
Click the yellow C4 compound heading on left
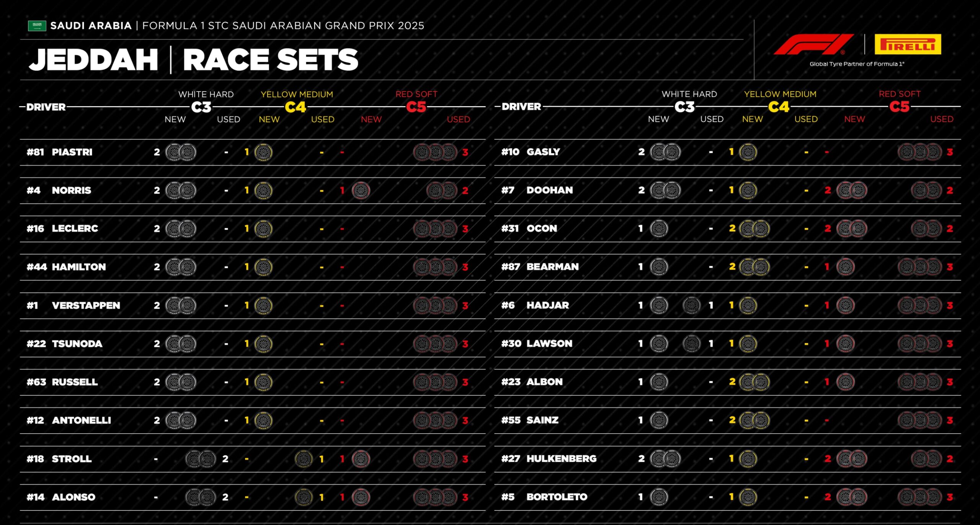point(296,107)
